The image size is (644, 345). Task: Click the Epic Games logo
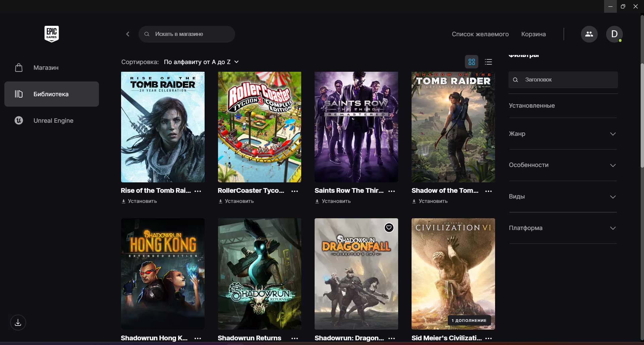click(51, 34)
